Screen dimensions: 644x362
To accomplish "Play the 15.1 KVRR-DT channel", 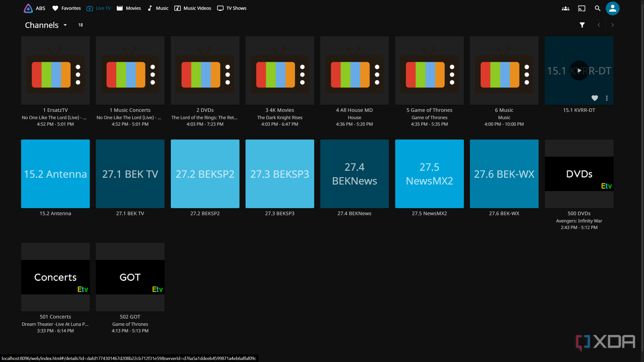I will [x=579, y=71].
